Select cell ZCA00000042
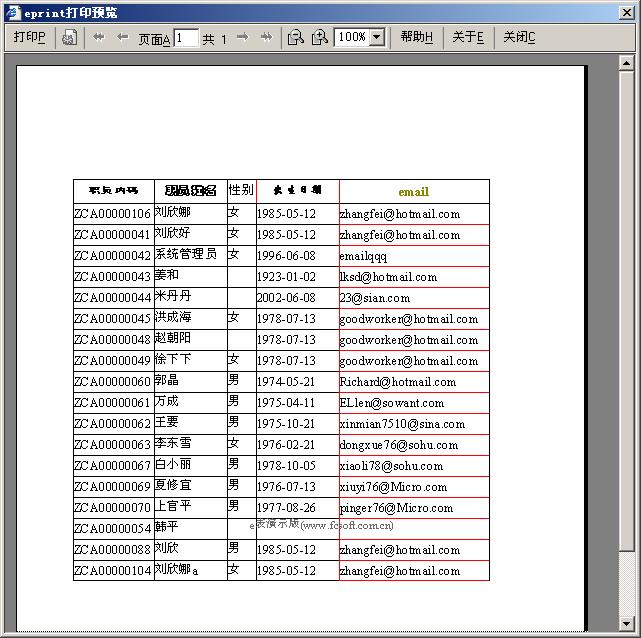 [114, 256]
